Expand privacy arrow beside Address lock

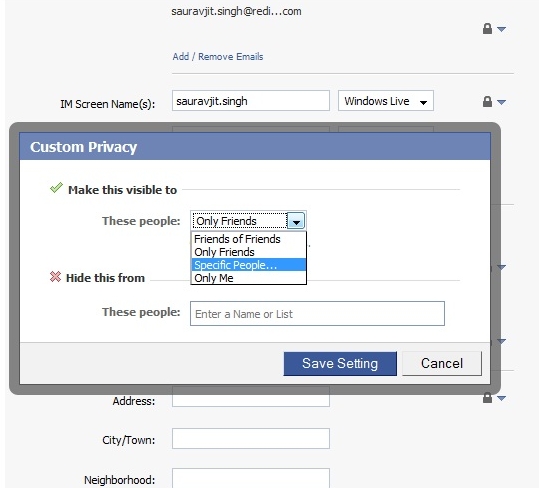(x=502, y=398)
